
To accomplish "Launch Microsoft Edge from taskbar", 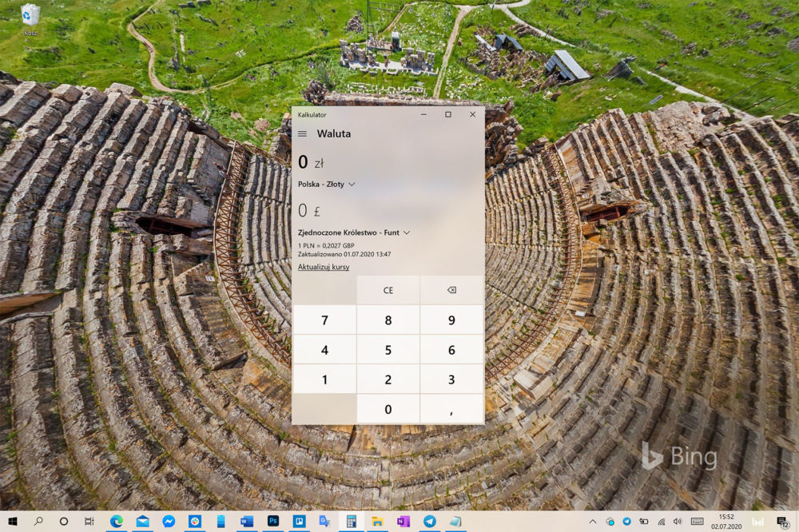I will pos(117,522).
